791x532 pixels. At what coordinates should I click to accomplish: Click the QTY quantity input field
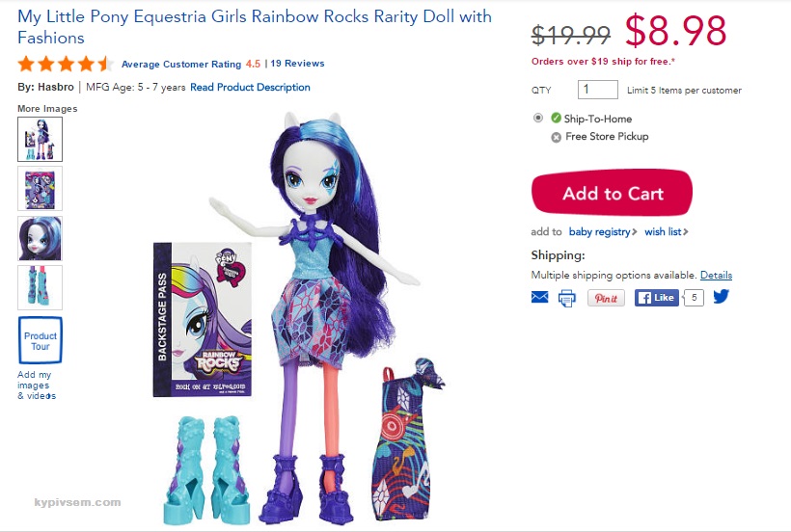coord(598,90)
